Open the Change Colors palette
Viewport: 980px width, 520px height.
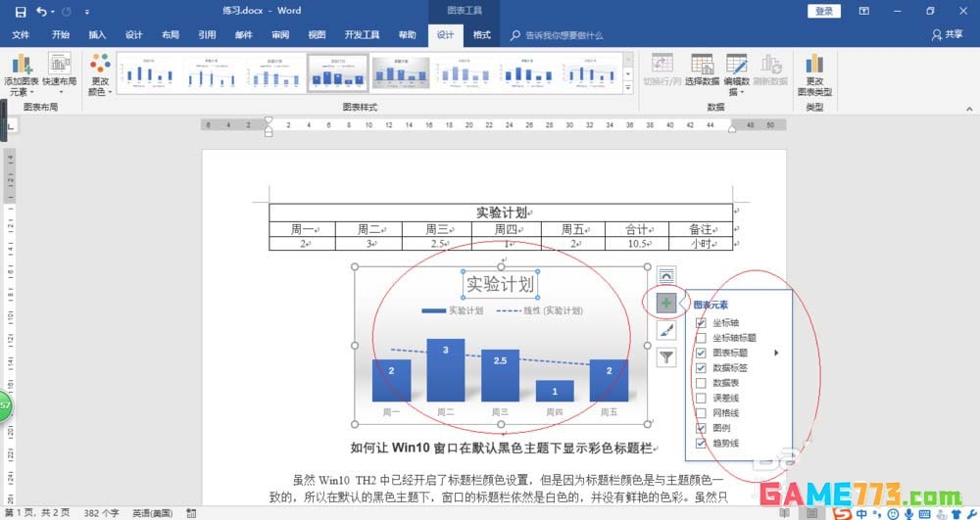click(100, 74)
